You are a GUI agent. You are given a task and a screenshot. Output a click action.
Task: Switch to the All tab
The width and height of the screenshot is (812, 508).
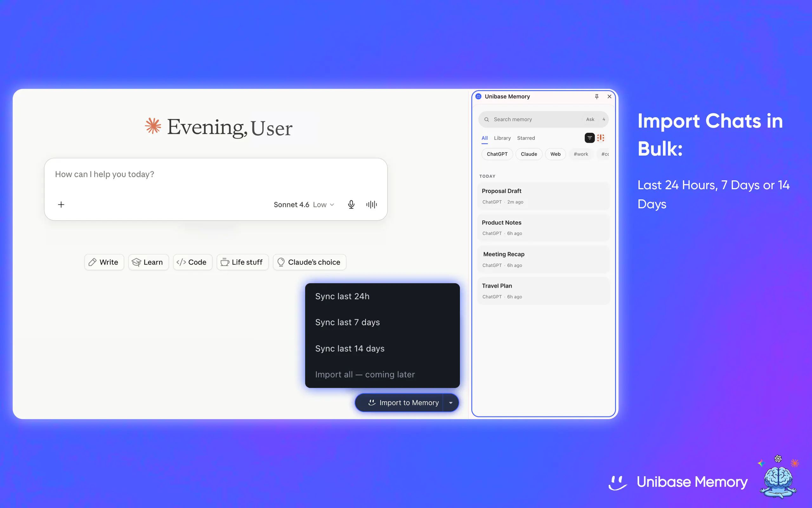(x=485, y=138)
